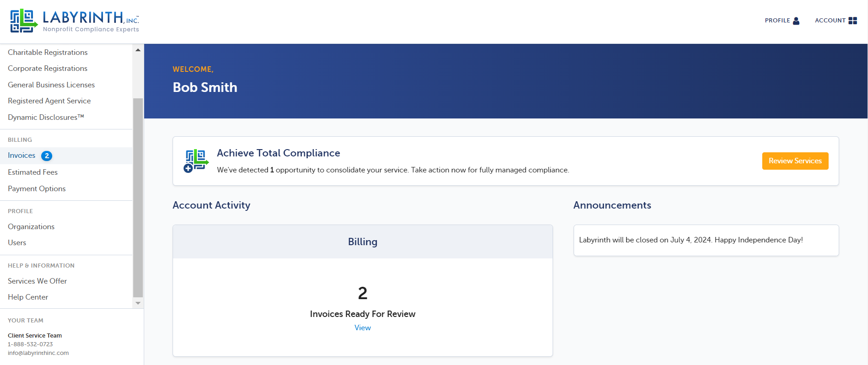The height and width of the screenshot is (365, 868).
Task: Click the Labyrinth Inc. logo
Action: (x=75, y=21)
